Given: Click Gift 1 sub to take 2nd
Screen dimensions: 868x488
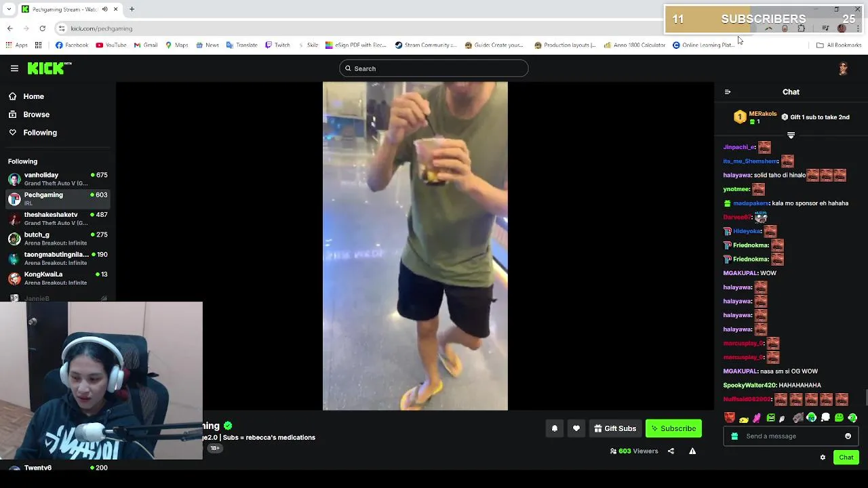Looking at the screenshot, I should 815,117.
